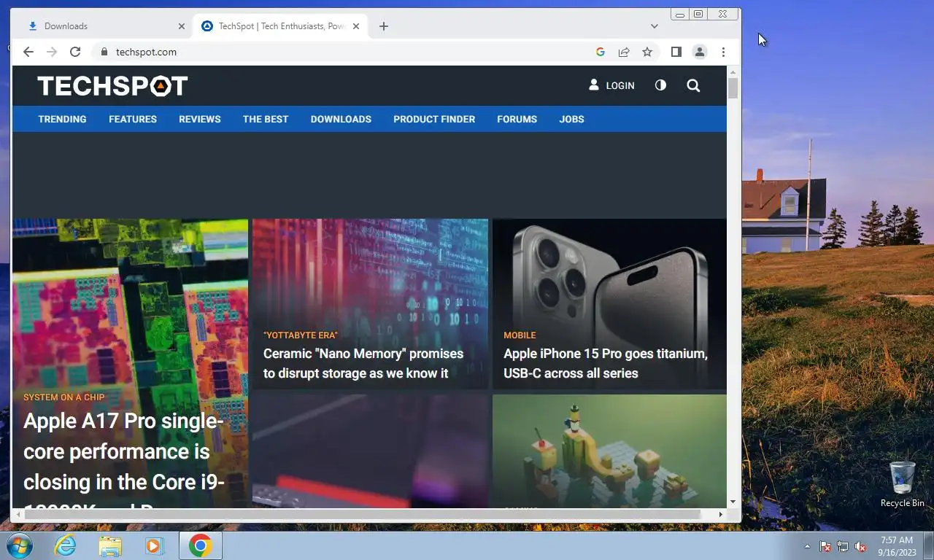Open the FEATURES menu
The width and height of the screenshot is (934, 560).
133,119
